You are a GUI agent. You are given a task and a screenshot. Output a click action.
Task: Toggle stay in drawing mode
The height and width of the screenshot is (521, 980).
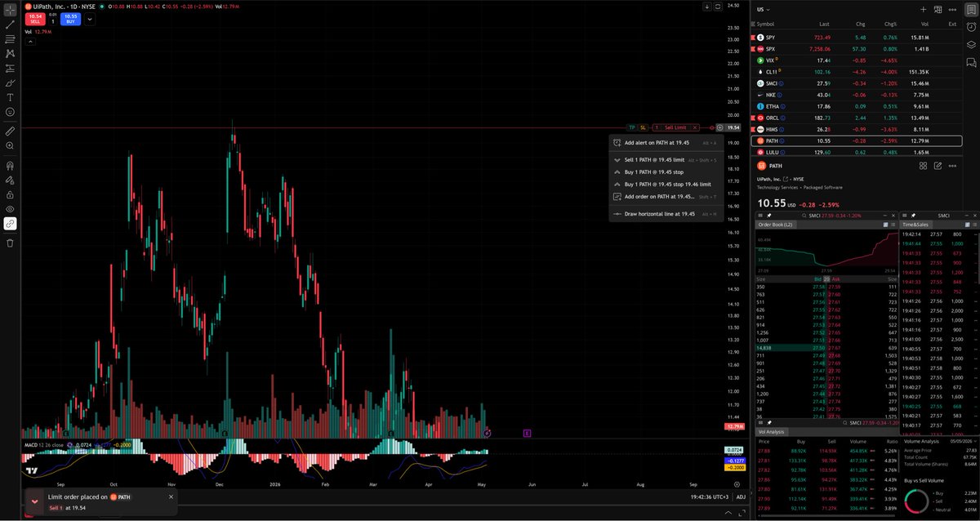pyautogui.click(x=10, y=180)
